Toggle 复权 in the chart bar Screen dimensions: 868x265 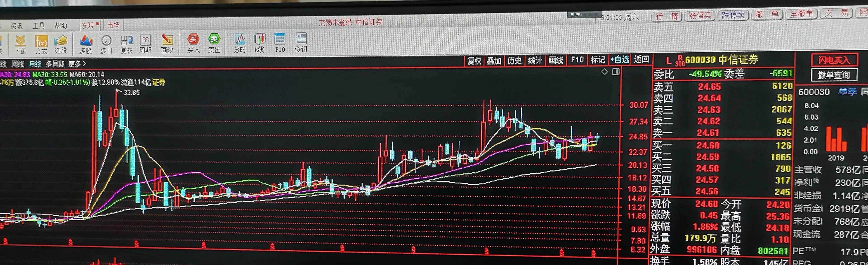(x=474, y=61)
